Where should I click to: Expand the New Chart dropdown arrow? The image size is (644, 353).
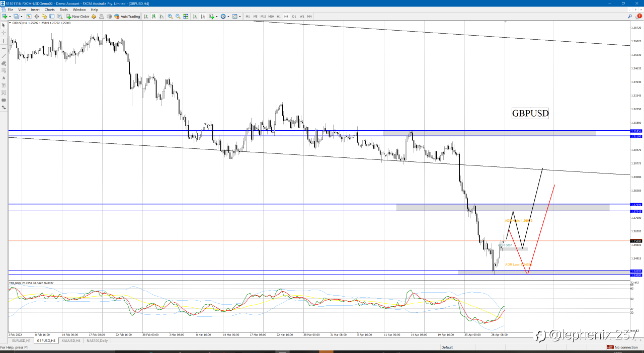(x=10, y=16)
